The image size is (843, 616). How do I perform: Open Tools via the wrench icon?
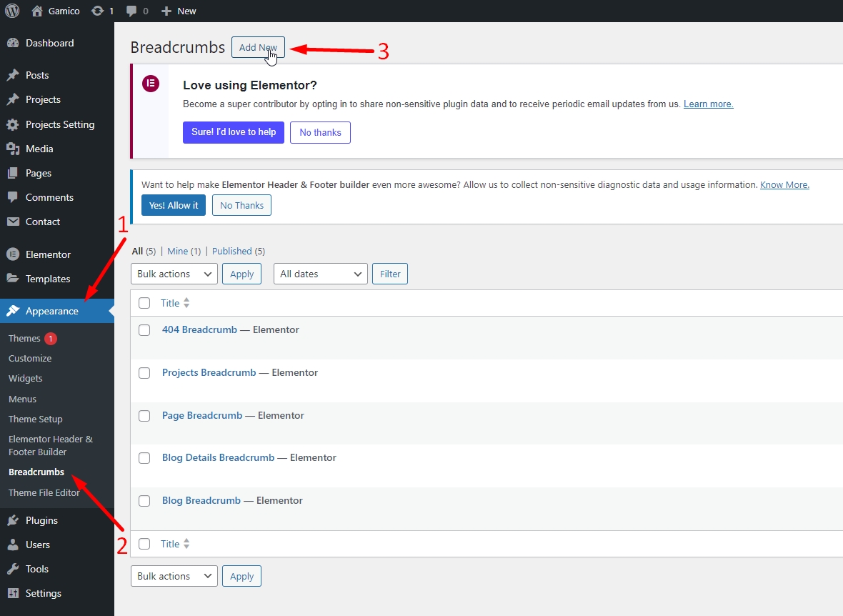pyautogui.click(x=12, y=569)
